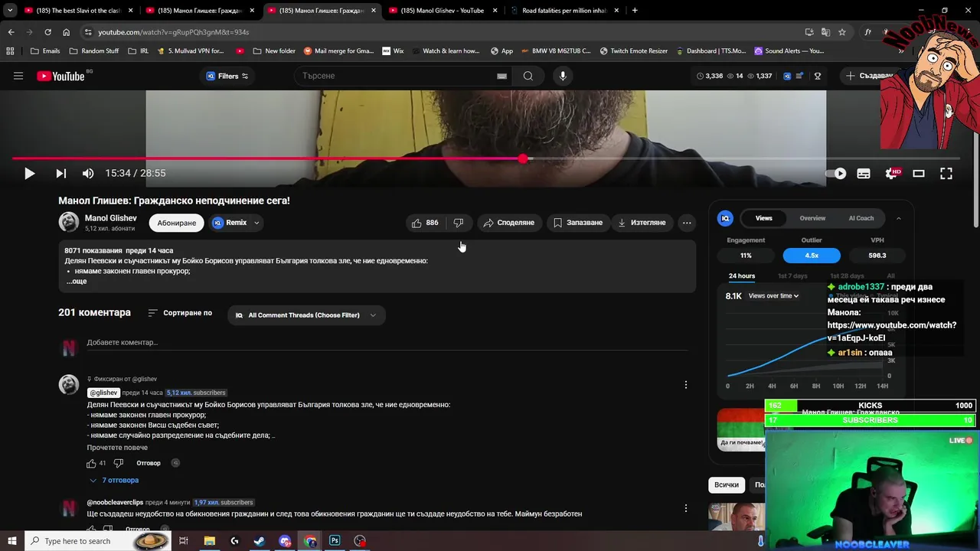
Task: Search with voice microphone
Action: coord(563,76)
